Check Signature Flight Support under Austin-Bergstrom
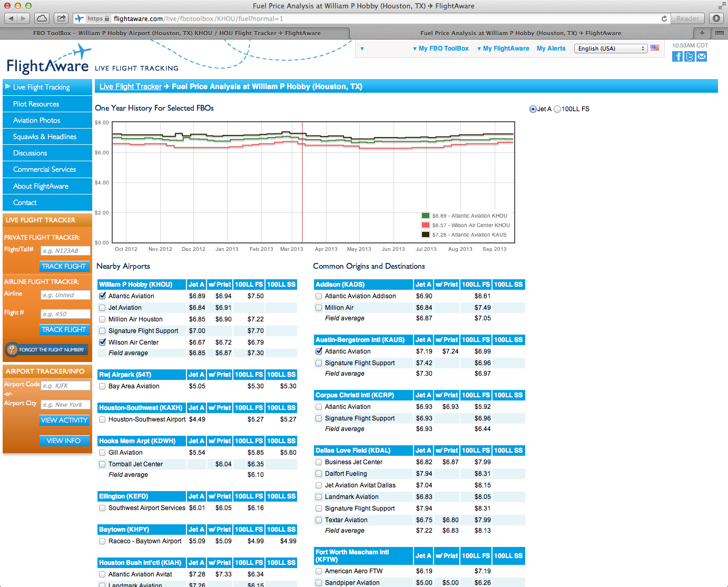 (318, 363)
